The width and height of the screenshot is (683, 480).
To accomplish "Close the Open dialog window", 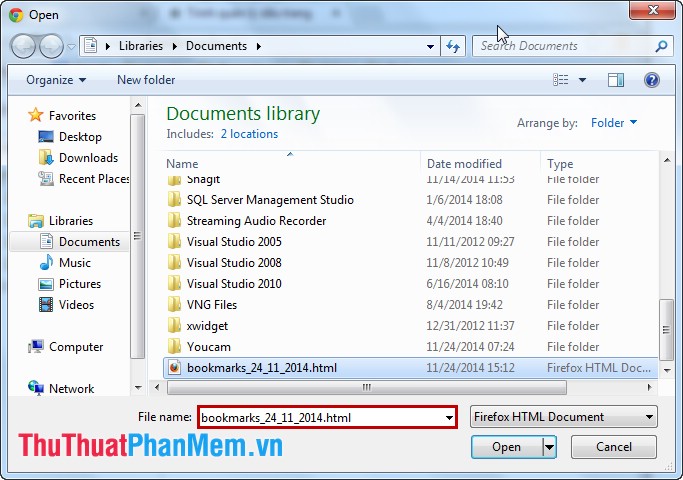I will click(x=652, y=10).
